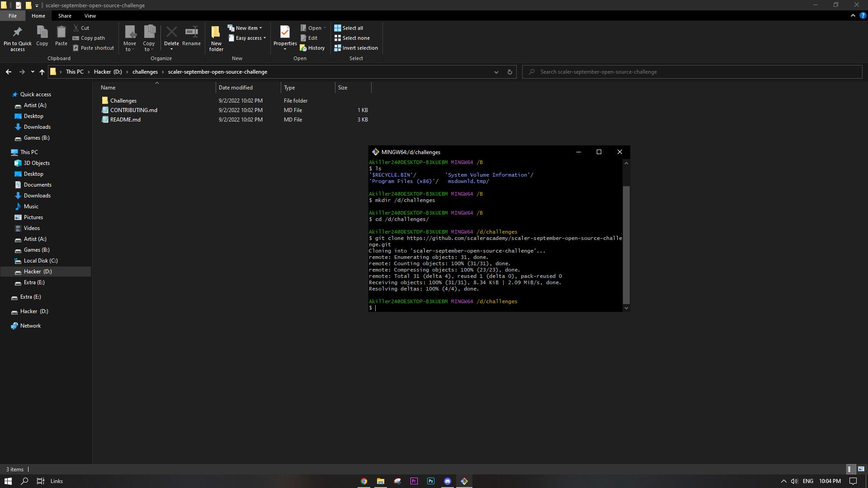The height and width of the screenshot is (488, 868).
Task: Switch to large icons view toggle
Action: click(861, 469)
